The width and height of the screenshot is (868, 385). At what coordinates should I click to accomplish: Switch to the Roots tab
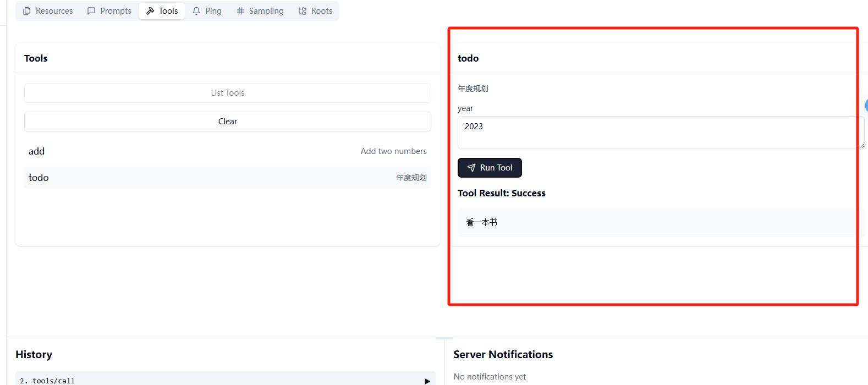click(x=315, y=11)
